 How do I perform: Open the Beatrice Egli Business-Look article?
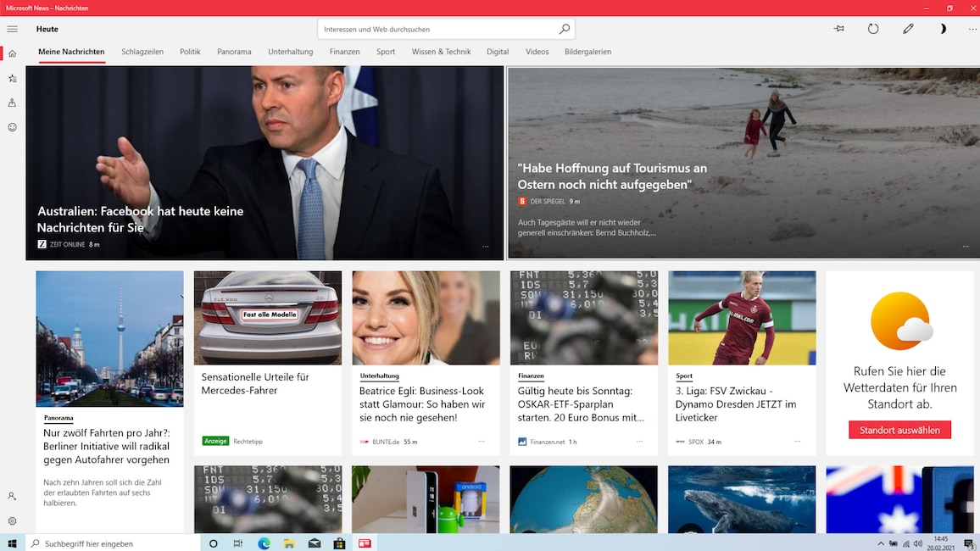pyautogui.click(x=422, y=404)
